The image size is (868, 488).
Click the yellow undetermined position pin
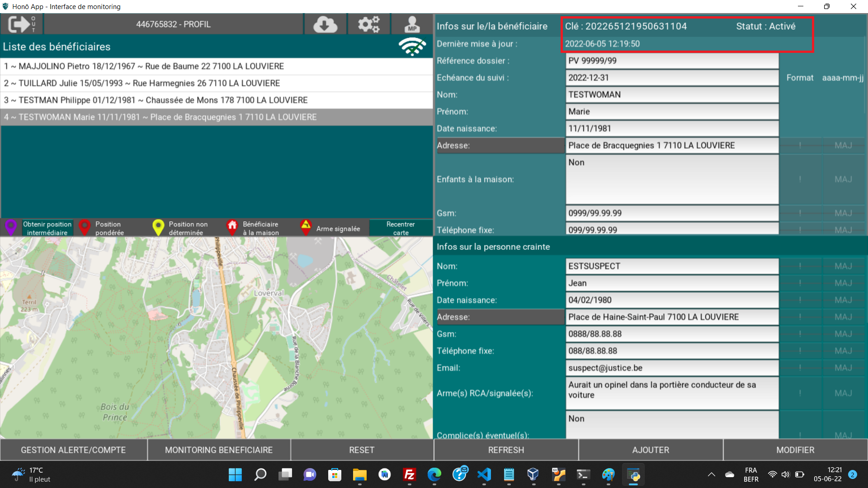pos(158,227)
